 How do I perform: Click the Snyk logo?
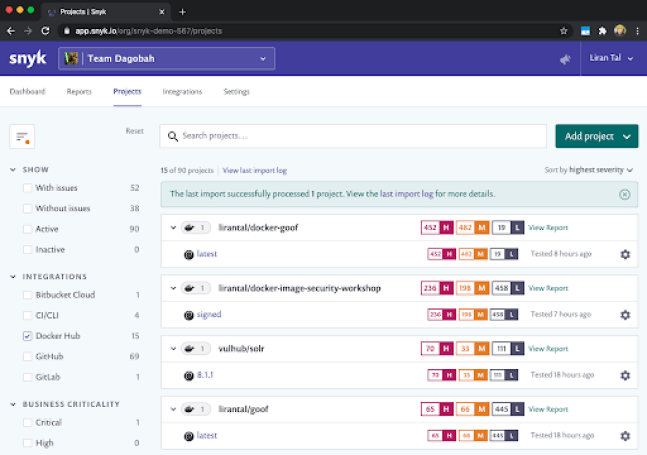[28, 59]
